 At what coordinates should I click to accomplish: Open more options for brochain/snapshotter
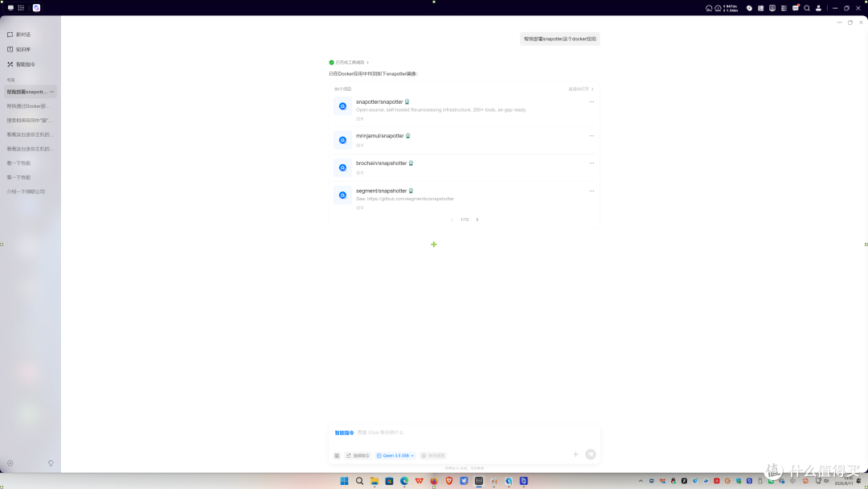592,163
